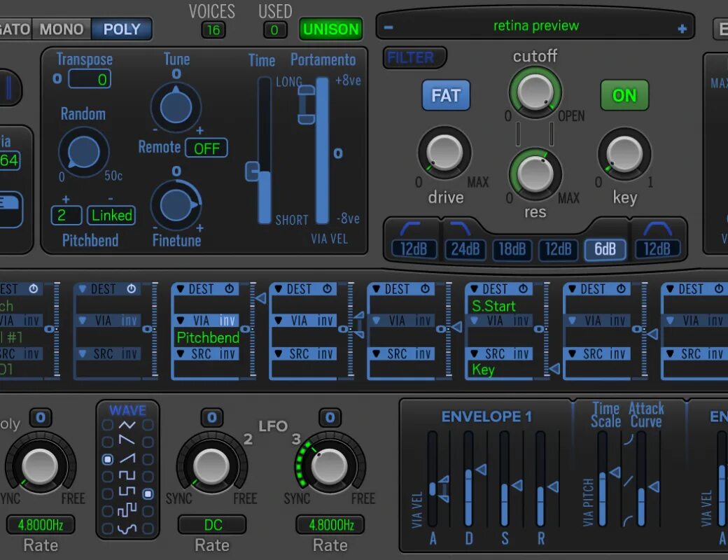Choose the stepped wave in the left column
The width and height of the screenshot is (728, 560).
tap(107, 511)
